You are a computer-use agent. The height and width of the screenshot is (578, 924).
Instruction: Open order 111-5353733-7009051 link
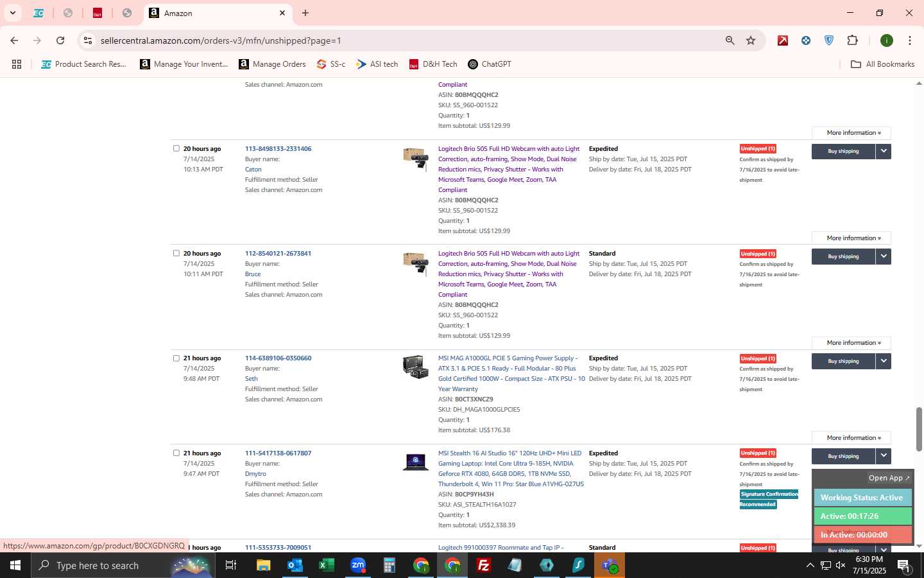click(278, 548)
